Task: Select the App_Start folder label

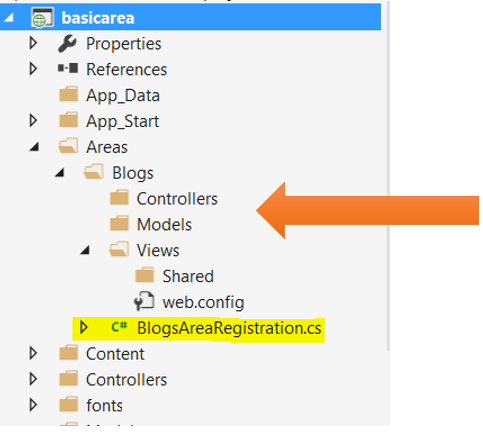Action: click(x=122, y=121)
